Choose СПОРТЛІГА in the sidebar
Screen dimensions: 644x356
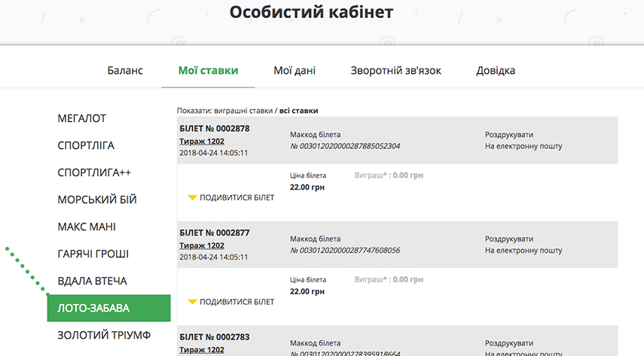86,146
